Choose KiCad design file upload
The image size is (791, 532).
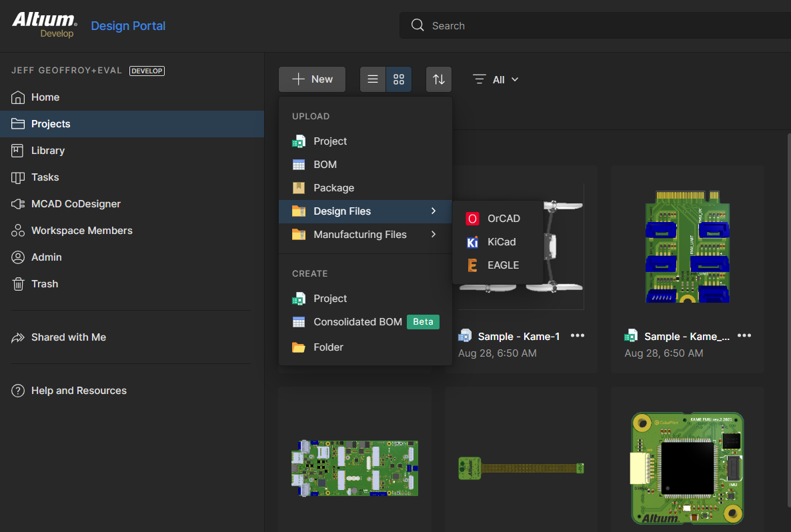click(x=501, y=242)
